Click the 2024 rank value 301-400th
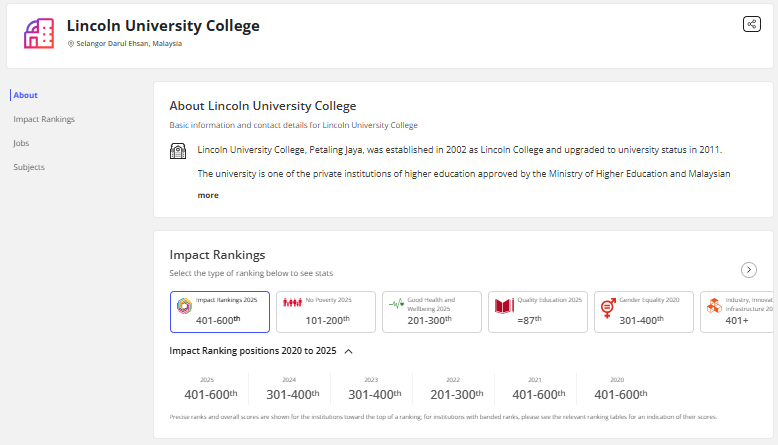Image resolution: width=778 pixels, height=445 pixels. click(x=293, y=394)
